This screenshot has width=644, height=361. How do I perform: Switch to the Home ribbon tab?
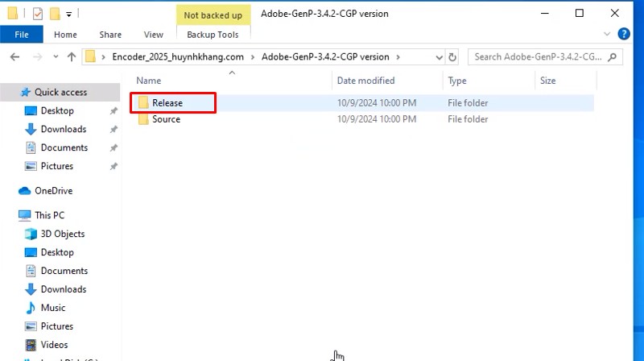coord(65,35)
